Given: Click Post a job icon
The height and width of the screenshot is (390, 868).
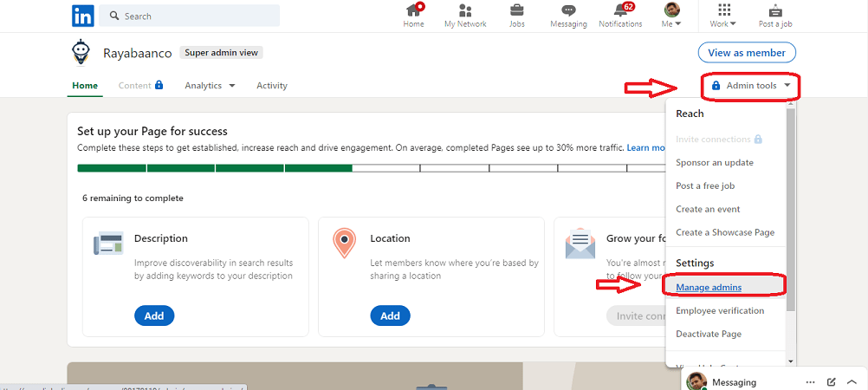Looking at the screenshot, I should pos(775,16).
